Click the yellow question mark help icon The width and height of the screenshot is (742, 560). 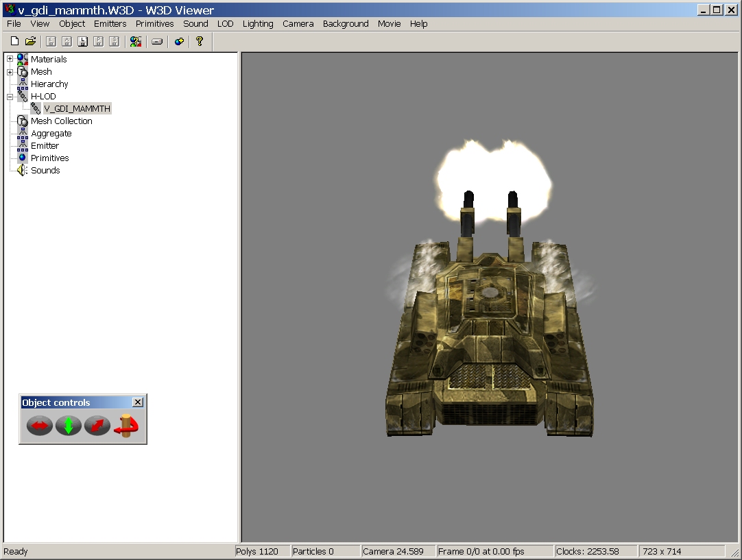[200, 42]
